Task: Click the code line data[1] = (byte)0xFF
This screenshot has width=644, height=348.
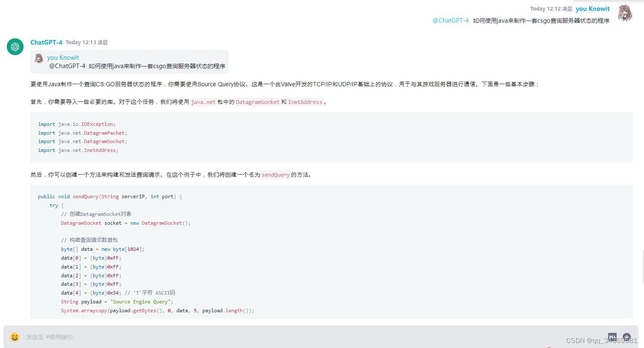Action: click(91, 267)
